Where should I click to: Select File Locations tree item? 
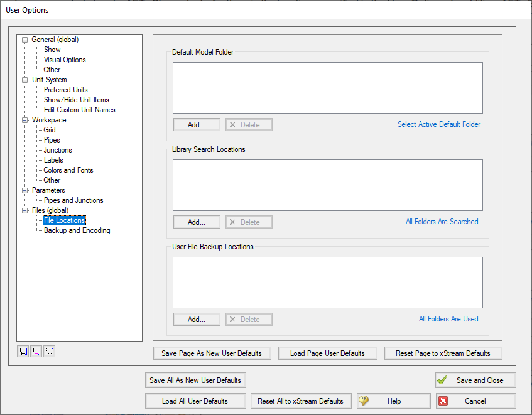click(x=65, y=220)
